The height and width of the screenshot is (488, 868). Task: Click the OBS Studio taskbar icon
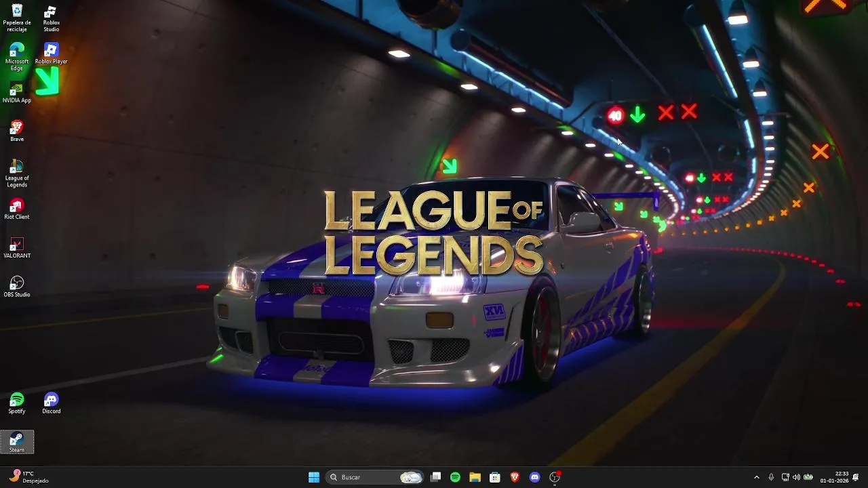coord(555,477)
